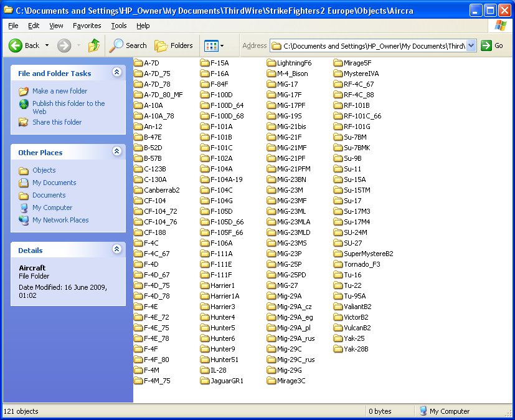The width and height of the screenshot is (515, 420).
Task: Click the green Go arrow button
Action: [x=486, y=45]
